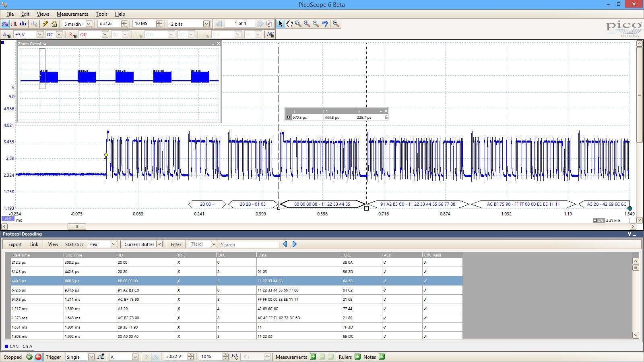Screen dimensions: 644x362
Task: Toggle the red Stop capture button
Action: pyautogui.click(x=38, y=357)
